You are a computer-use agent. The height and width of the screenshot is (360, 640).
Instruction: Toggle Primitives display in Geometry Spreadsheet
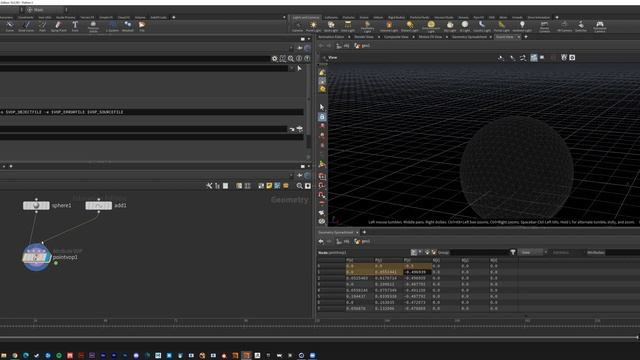[x=427, y=253]
